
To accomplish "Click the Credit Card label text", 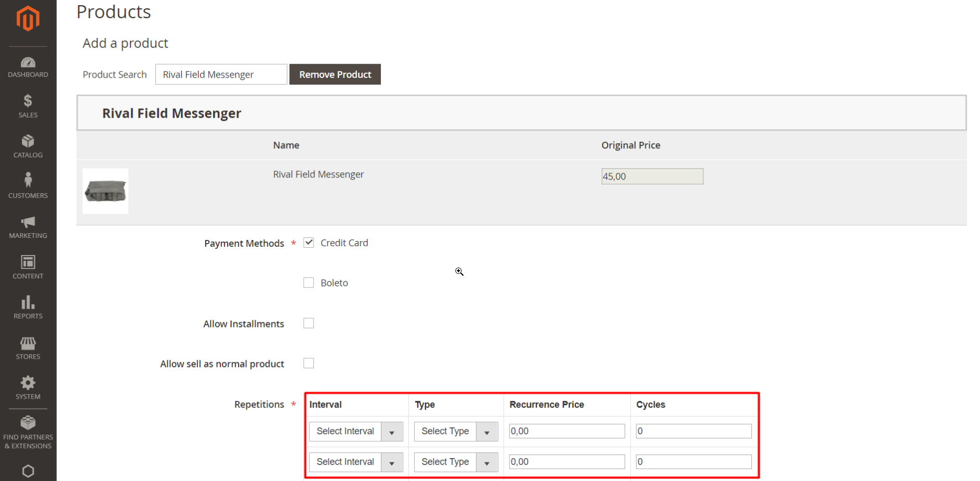I will [344, 243].
